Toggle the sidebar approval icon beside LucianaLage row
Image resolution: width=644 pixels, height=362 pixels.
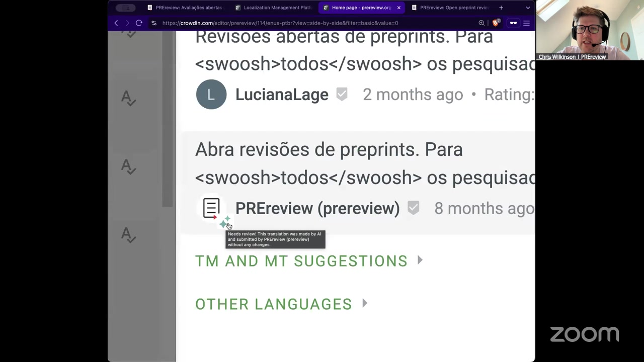pyautogui.click(x=128, y=98)
